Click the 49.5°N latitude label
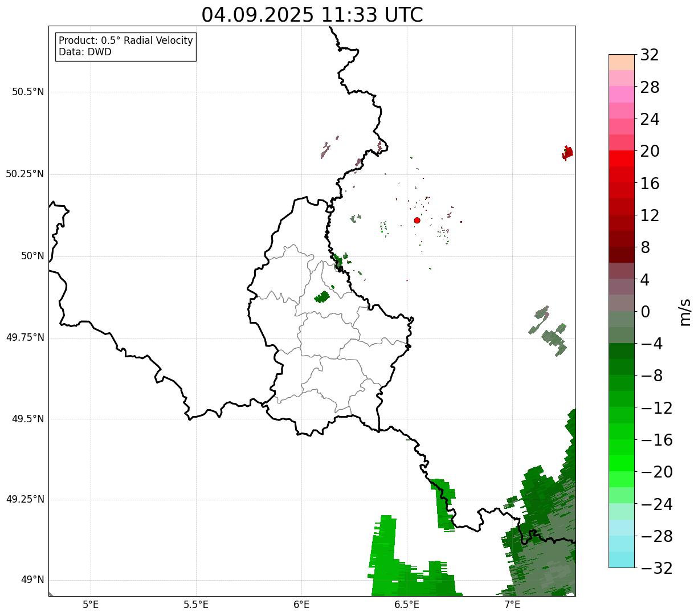 pos(28,419)
